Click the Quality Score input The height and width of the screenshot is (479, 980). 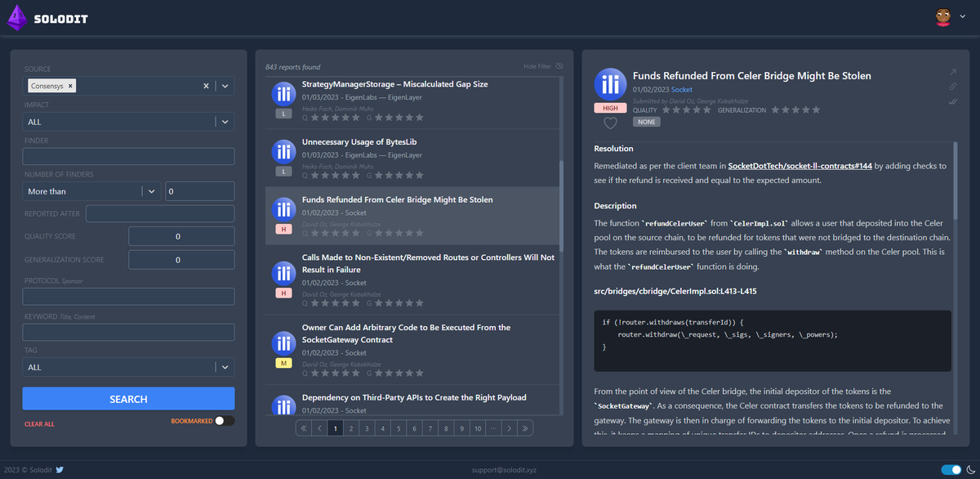(x=181, y=237)
